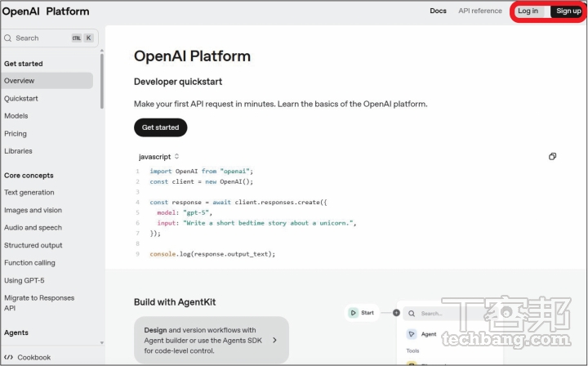Open Using GPT-5 page
Viewport: 588px width, 366px height.
tap(24, 280)
